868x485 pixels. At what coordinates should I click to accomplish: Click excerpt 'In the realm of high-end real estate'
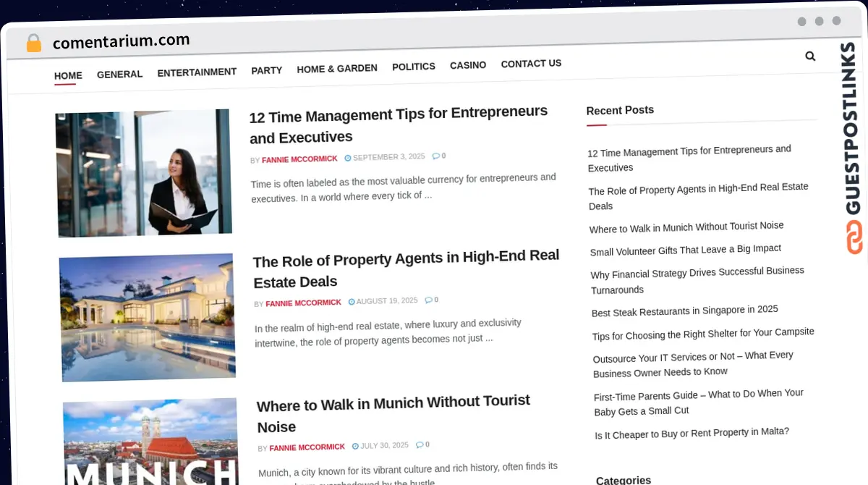pos(388,332)
